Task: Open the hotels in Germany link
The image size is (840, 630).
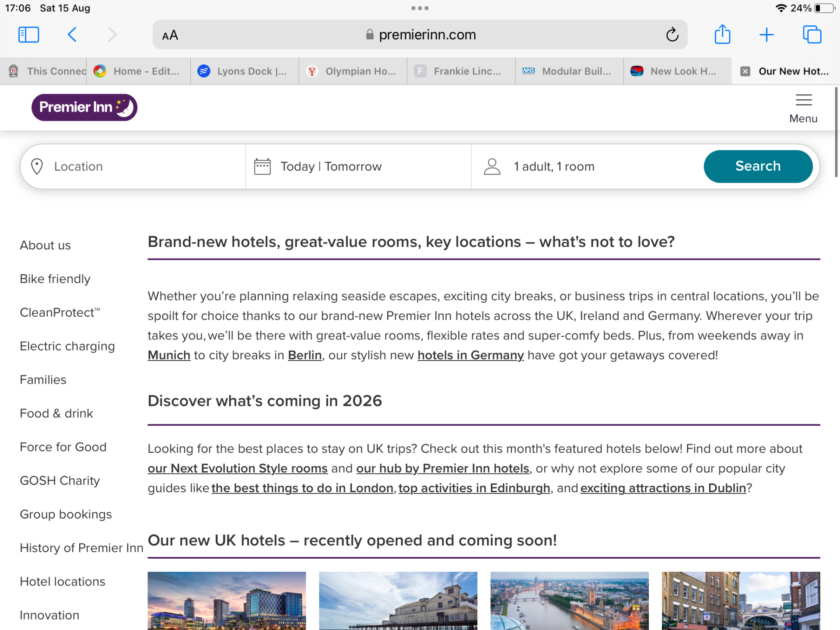Action: 470,355
